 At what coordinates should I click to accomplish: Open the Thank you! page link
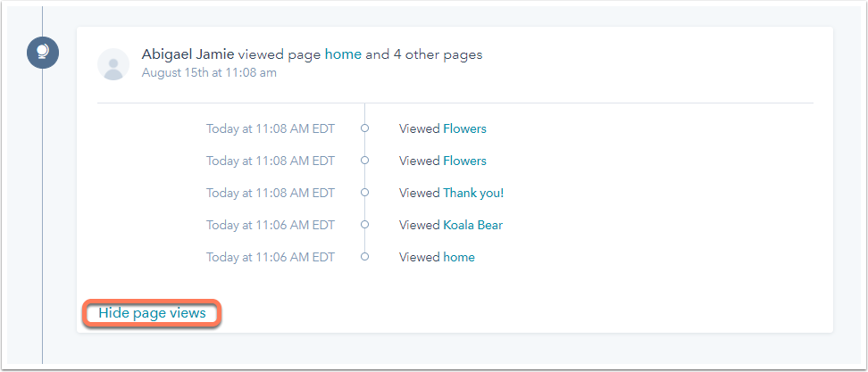[x=473, y=193]
